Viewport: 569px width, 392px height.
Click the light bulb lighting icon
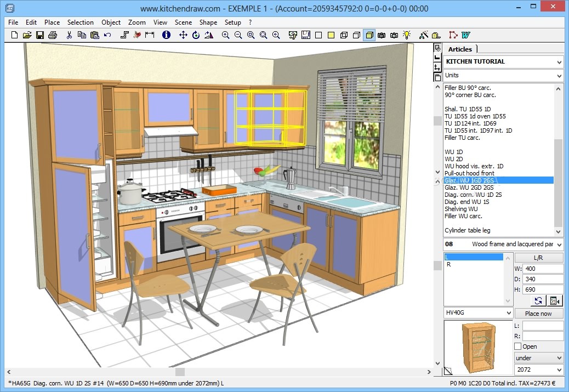point(407,35)
